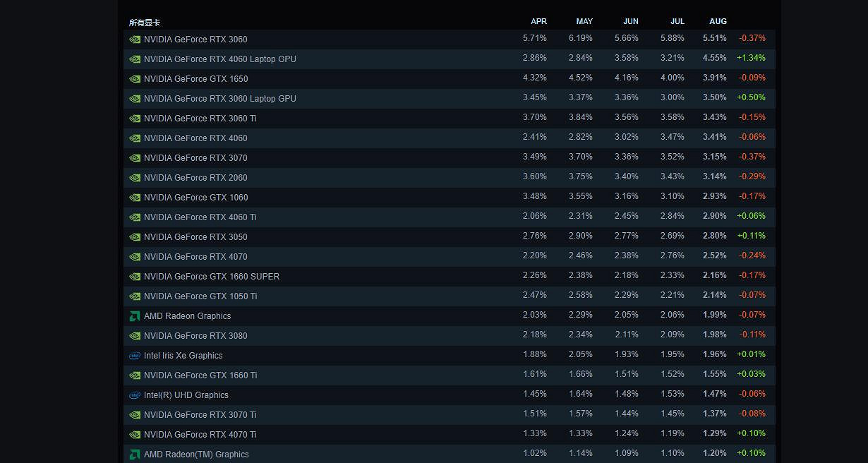This screenshot has height=463, width=868.
Task: Click the Intel icon beside Intel(R) UHD Graphics
Action: (x=135, y=395)
